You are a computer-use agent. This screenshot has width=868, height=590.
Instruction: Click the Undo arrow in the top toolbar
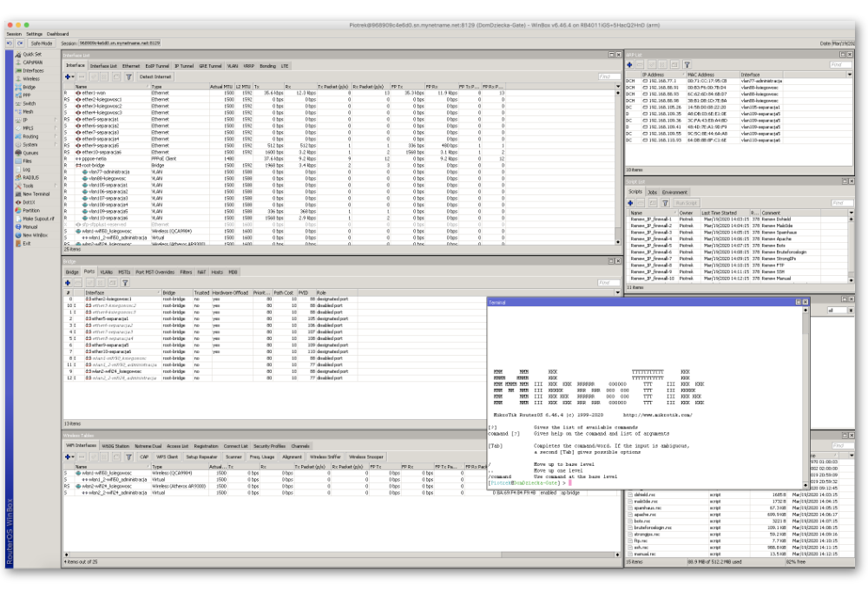10,43
